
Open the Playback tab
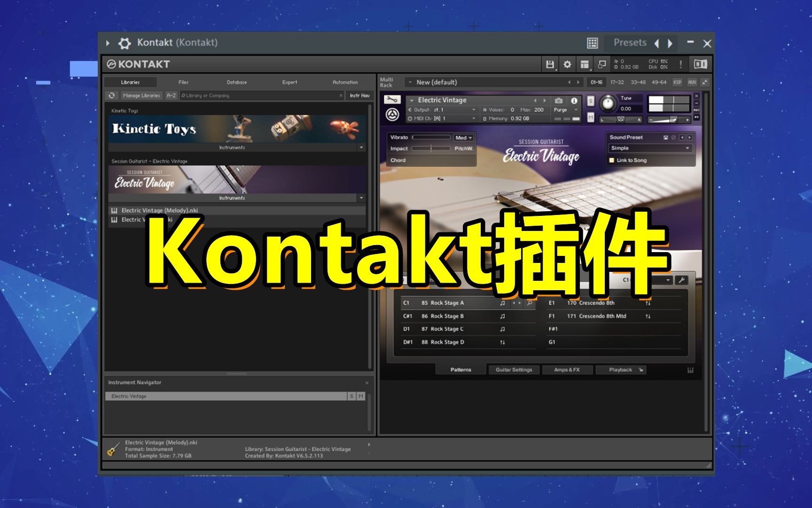621,370
